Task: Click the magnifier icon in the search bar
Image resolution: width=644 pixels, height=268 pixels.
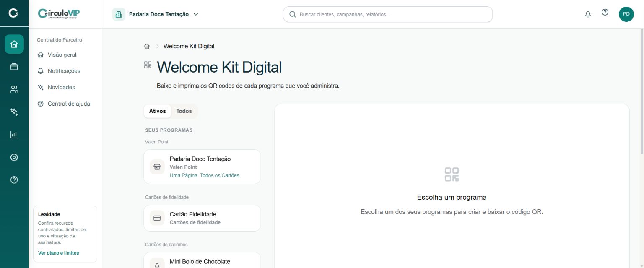Action: (x=293, y=14)
